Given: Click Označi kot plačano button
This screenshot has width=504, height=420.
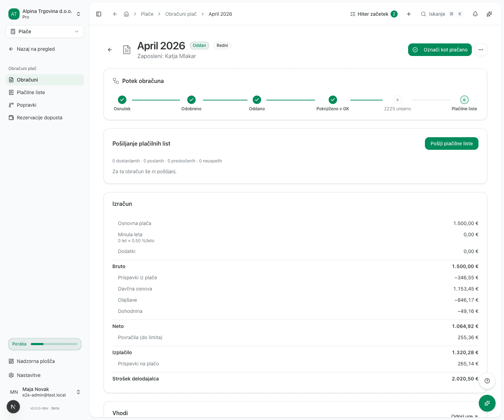Looking at the screenshot, I should pyautogui.click(x=440, y=50).
